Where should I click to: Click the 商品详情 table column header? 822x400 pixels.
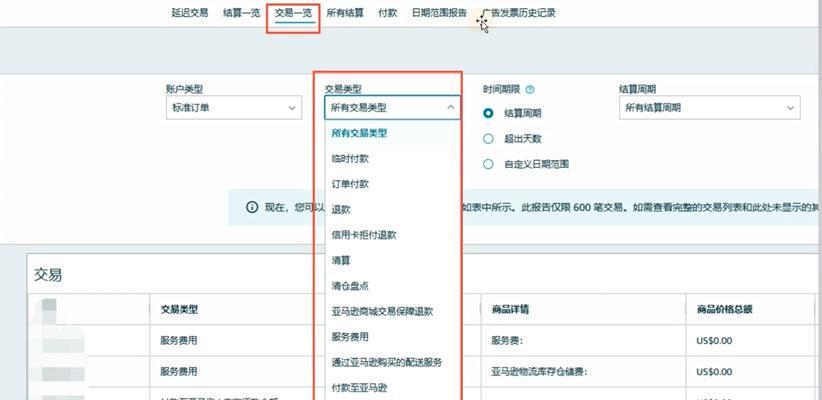[510, 309]
